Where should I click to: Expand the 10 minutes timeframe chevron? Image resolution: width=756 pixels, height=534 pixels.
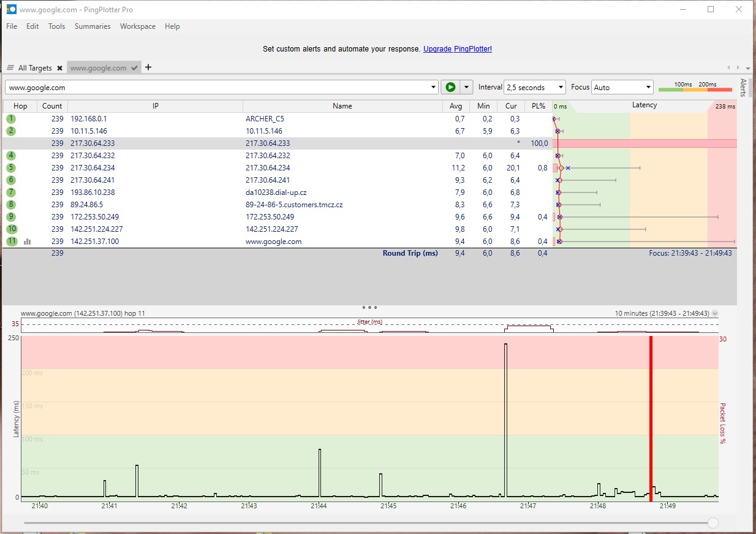pos(715,313)
